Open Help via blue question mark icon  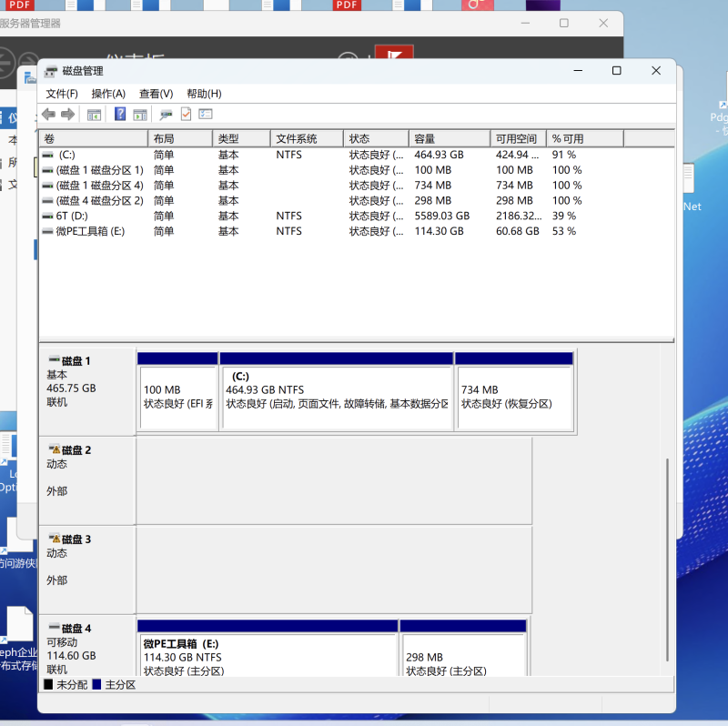[119, 115]
